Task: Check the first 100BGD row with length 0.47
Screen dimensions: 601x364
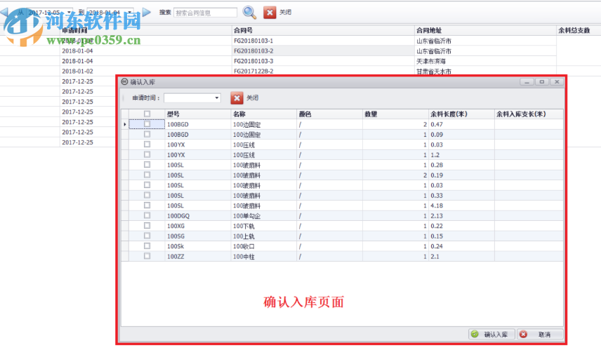Action: point(147,124)
